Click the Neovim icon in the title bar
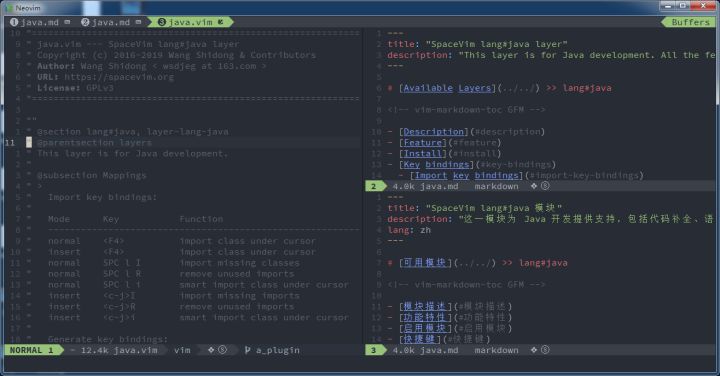720x376 pixels. (9, 8)
